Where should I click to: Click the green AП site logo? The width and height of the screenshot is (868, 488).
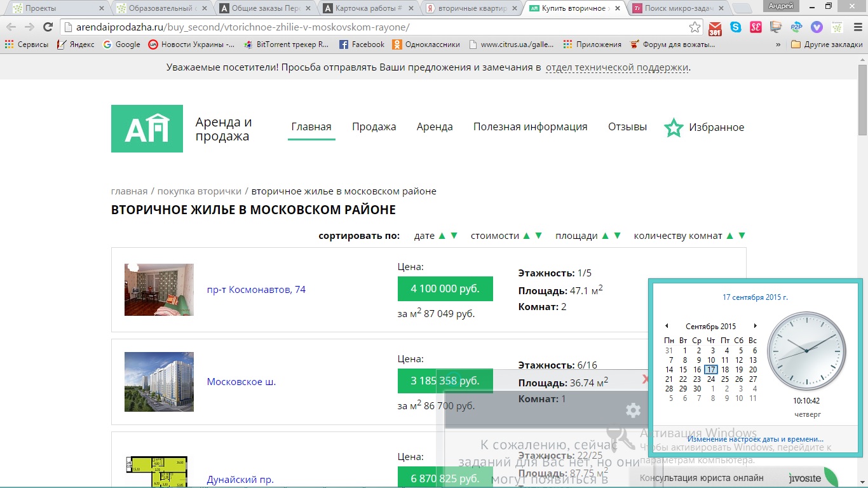coord(147,128)
